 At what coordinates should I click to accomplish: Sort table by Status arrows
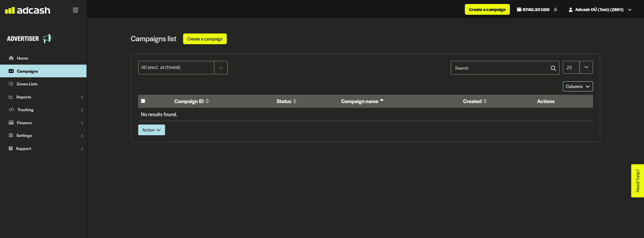point(295,101)
